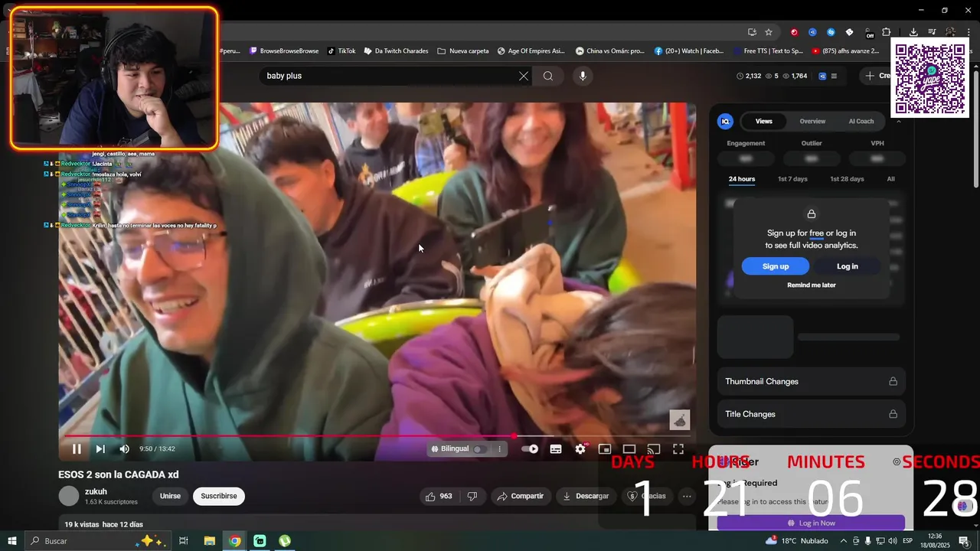Toggle the autoplay switch

click(530, 449)
